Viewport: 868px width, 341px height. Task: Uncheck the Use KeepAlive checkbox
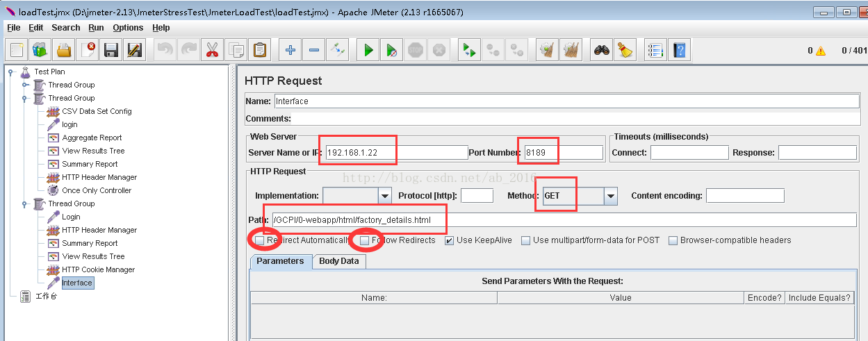click(x=450, y=240)
